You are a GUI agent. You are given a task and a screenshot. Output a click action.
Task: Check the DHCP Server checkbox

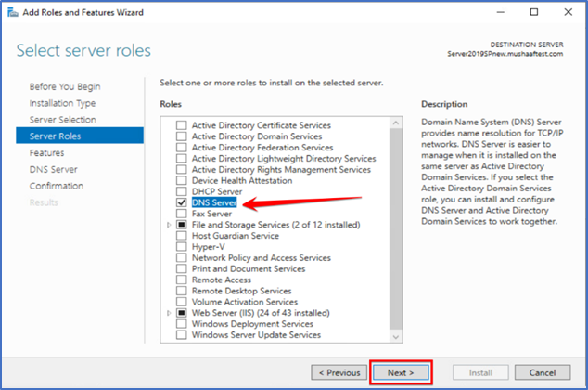182,191
